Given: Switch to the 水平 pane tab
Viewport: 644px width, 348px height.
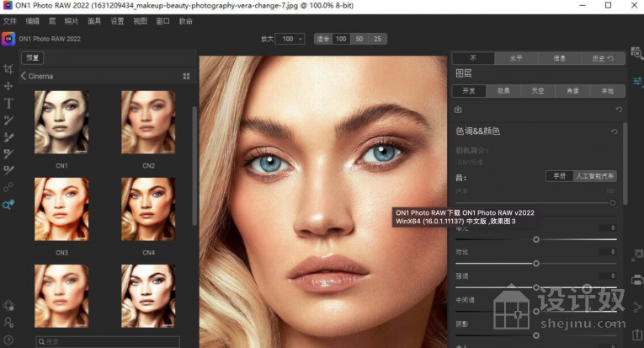Looking at the screenshot, I should click(516, 58).
